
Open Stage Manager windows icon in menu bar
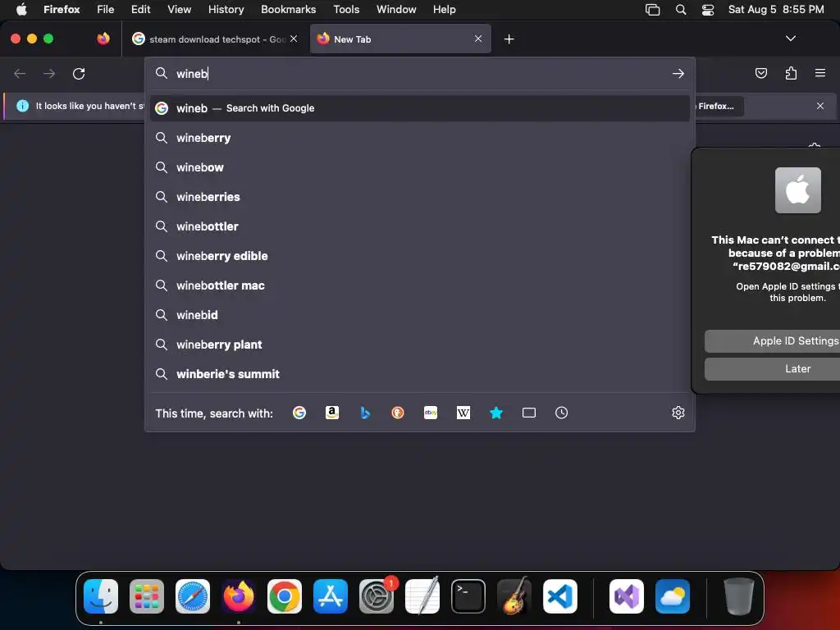pos(652,9)
